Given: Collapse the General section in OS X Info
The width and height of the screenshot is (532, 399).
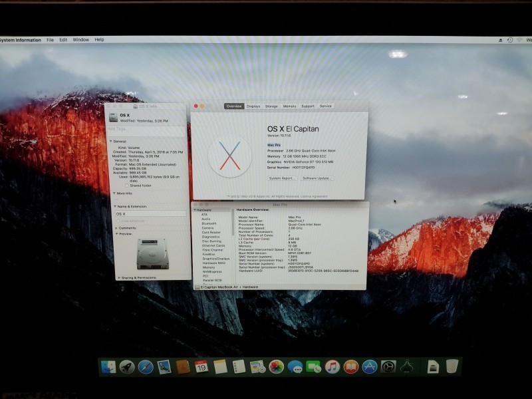Looking at the screenshot, I should (x=110, y=141).
